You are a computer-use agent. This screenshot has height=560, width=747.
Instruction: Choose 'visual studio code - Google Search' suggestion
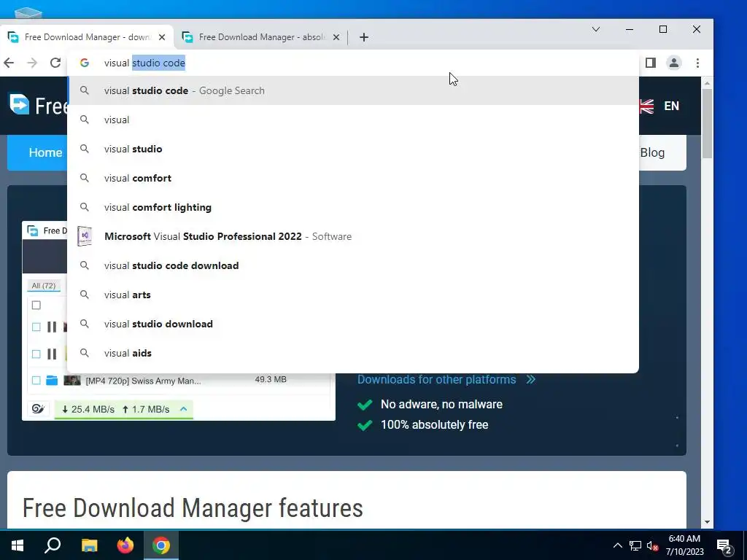pyautogui.click(x=353, y=90)
